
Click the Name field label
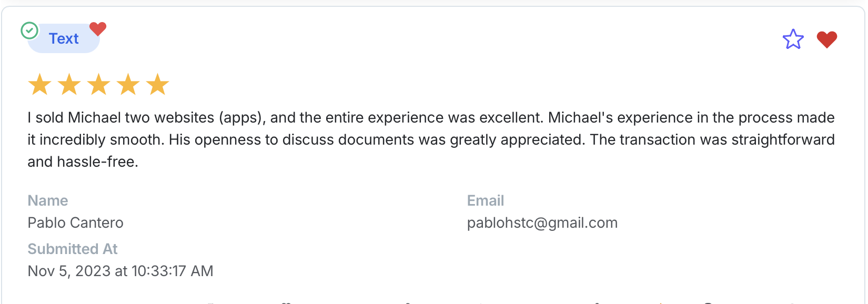tap(48, 201)
